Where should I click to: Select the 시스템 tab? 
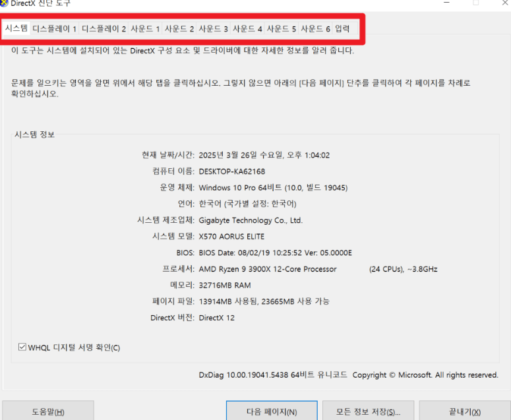click(16, 28)
